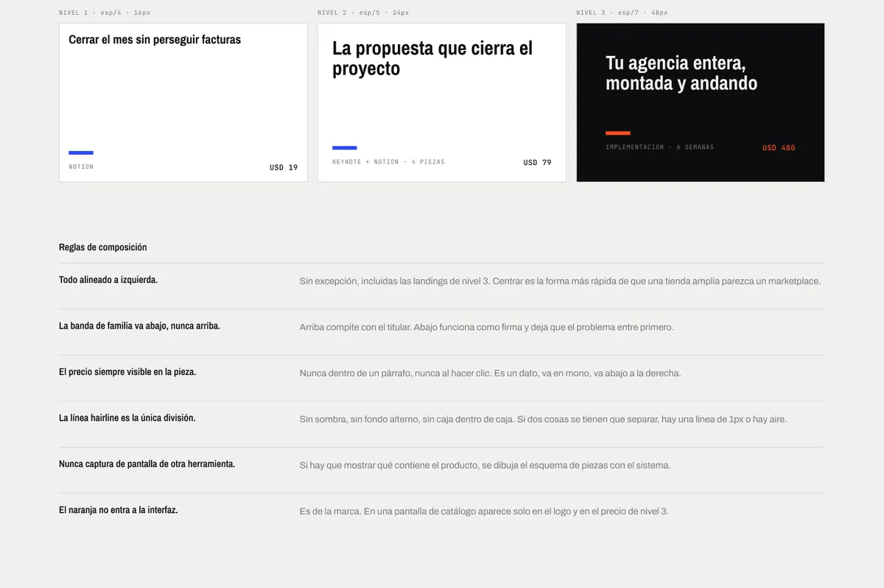
Task: Open the dark 'Tu agencia entera' card
Action: click(701, 102)
